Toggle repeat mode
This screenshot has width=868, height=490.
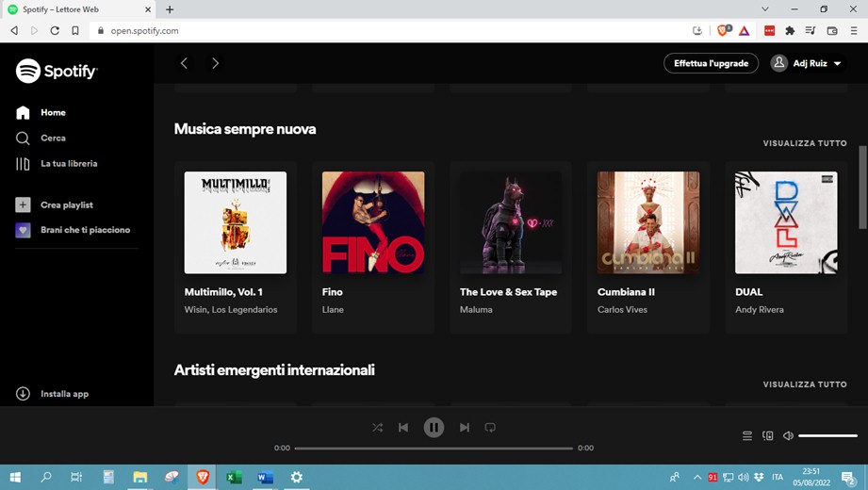coord(490,428)
